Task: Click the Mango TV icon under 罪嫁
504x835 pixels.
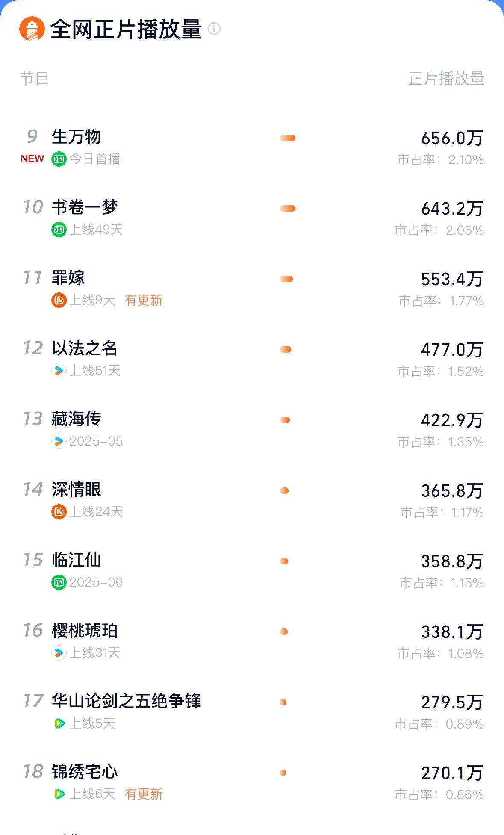Action: tap(59, 300)
